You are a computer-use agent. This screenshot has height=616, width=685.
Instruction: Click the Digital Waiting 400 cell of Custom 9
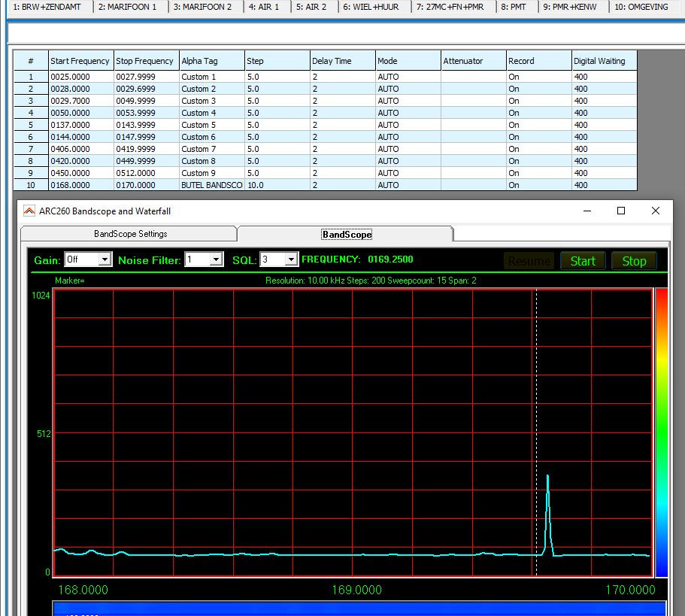point(605,173)
